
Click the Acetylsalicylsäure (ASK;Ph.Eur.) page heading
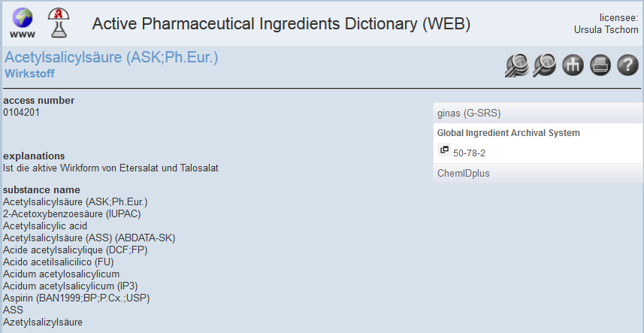click(x=111, y=57)
